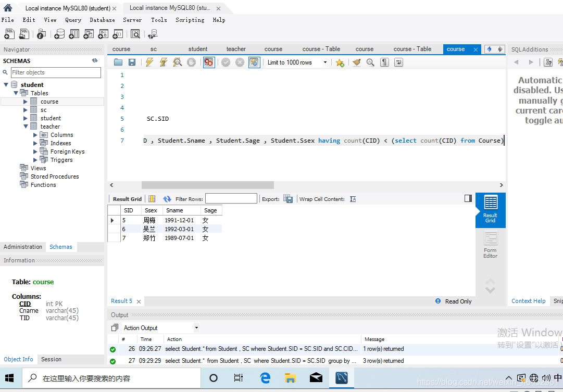Viewport: 563px width, 392px height.
Task: Open the Session tab
Action: pyautogui.click(x=51, y=359)
